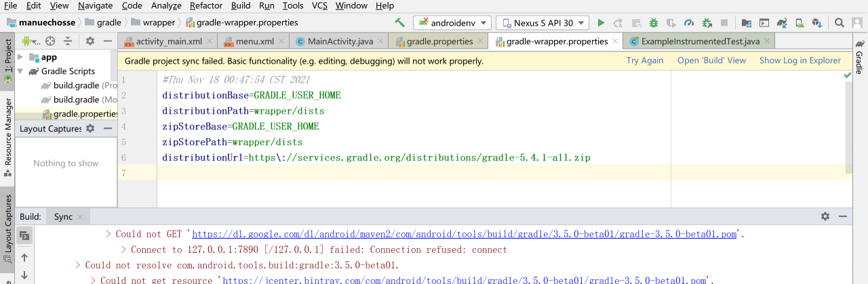Open the androidenv run configuration dropdown

pos(452,23)
